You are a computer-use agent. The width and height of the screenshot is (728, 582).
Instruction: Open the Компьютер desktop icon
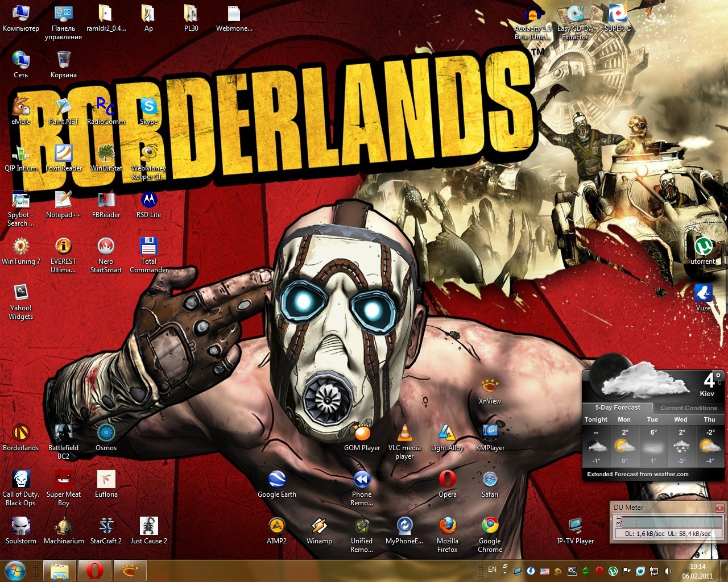[x=21, y=18]
